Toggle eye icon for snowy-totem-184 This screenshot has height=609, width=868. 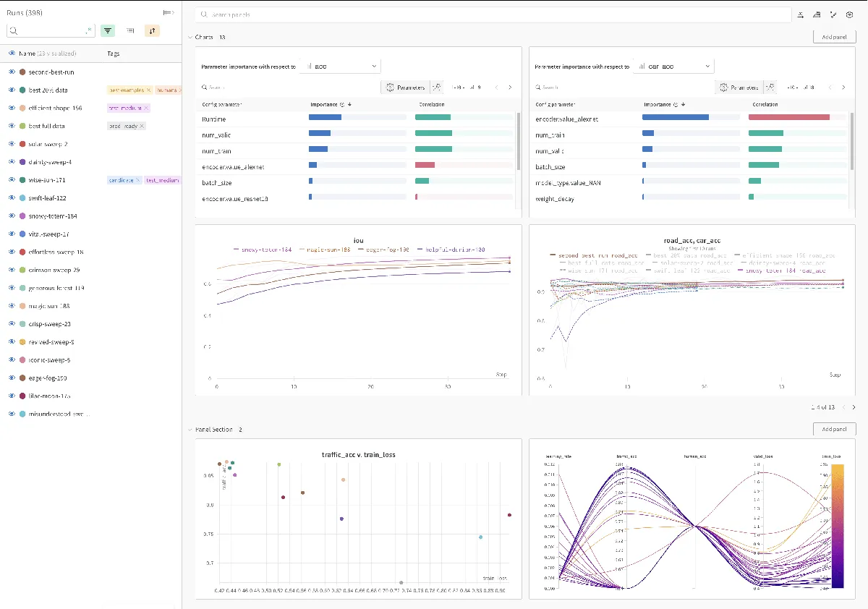(12, 216)
